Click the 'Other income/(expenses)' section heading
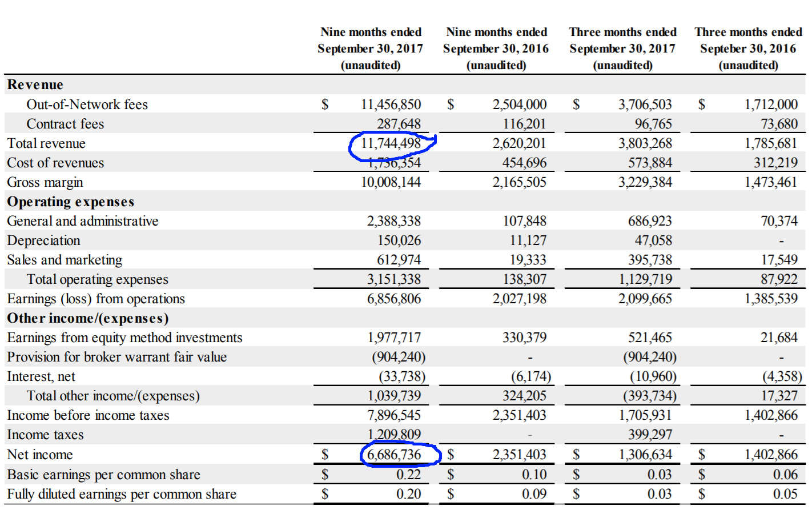Screen dimensions: 812x514 tap(88, 318)
